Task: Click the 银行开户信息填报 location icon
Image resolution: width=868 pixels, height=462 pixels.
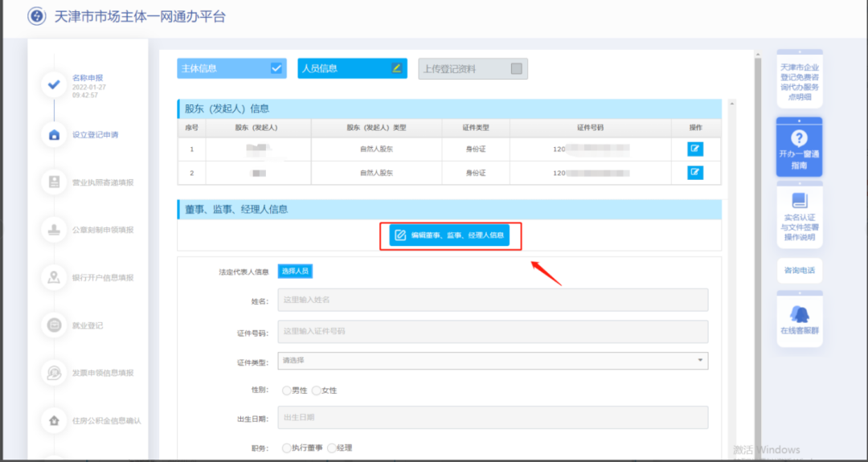Action: pos(55,278)
